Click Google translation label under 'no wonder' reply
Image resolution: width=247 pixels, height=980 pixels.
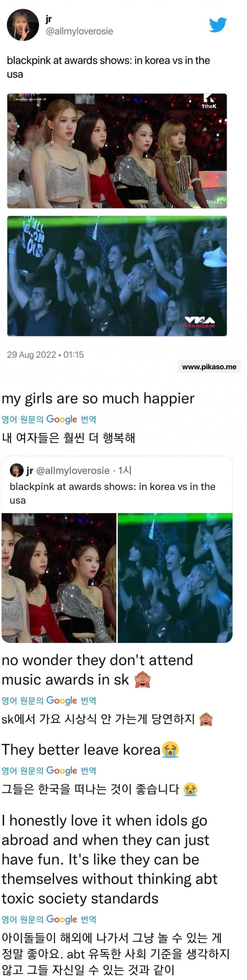click(x=49, y=700)
